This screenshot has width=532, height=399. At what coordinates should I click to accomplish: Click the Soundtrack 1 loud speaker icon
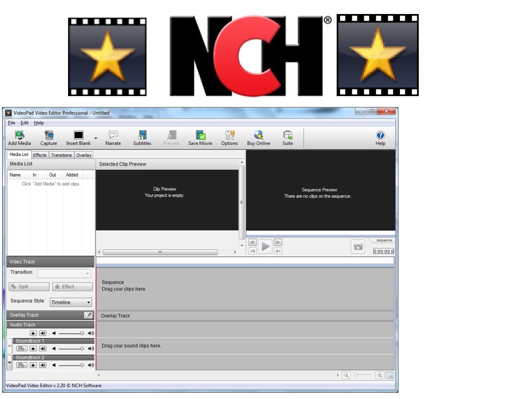coord(91,349)
